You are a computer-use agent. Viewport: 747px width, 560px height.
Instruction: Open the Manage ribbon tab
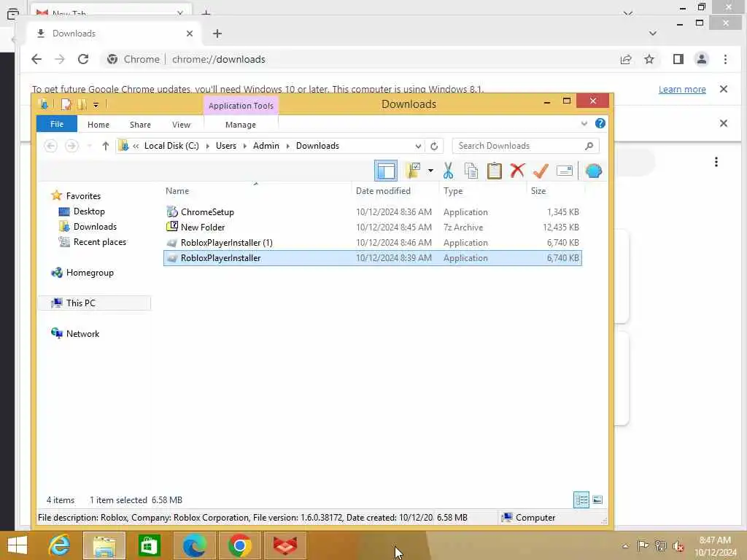tap(241, 124)
